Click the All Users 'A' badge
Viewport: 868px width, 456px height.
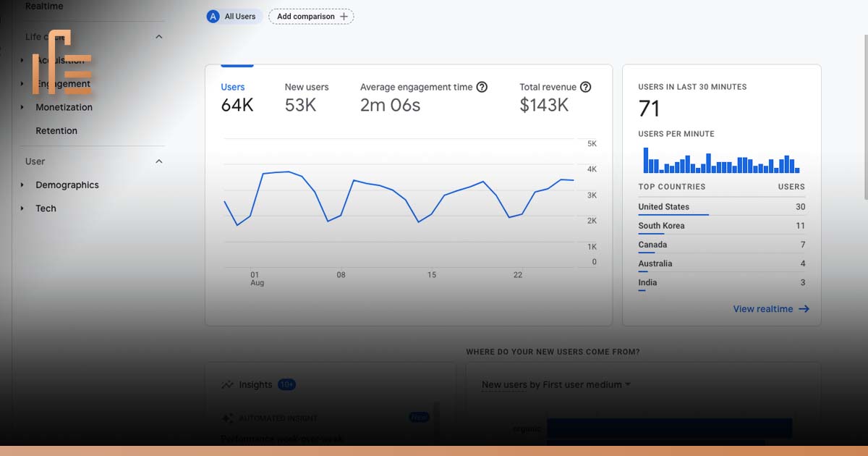[213, 17]
